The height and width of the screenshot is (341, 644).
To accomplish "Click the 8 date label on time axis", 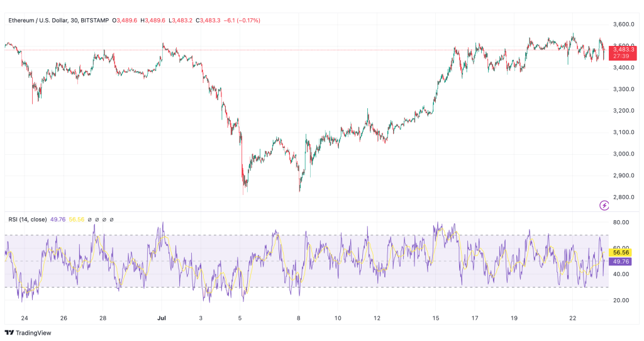I will [299, 318].
